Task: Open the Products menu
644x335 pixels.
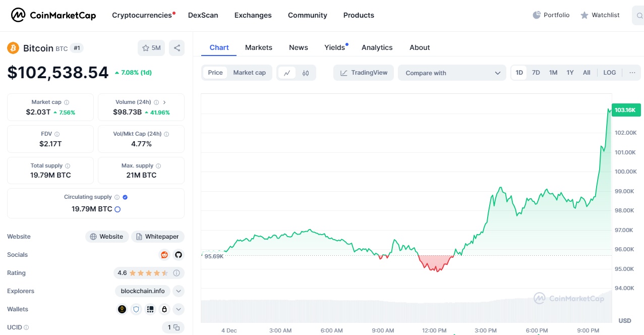Action: tap(359, 15)
